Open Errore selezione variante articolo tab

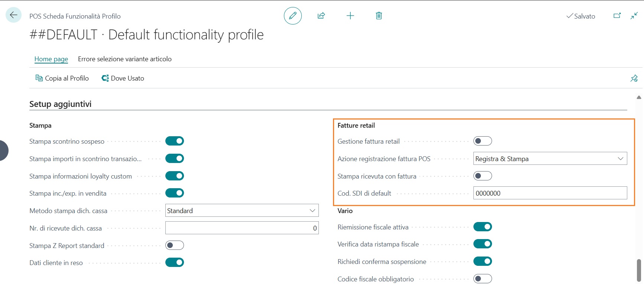124,59
